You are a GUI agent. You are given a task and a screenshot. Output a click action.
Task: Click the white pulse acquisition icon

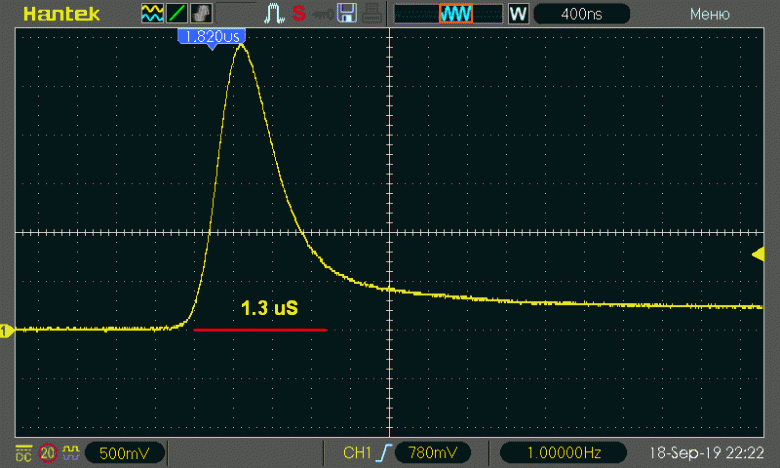click(x=274, y=13)
